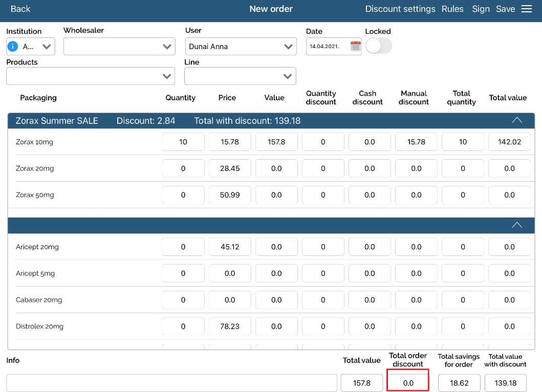542x392 pixels.
Task: Click the blue info icon by Institution
Action: tap(13, 47)
